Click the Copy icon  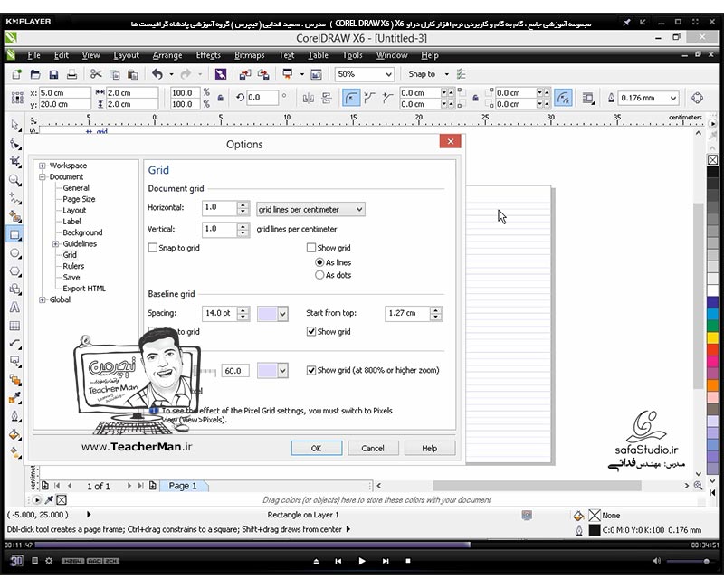tap(115, 74)
